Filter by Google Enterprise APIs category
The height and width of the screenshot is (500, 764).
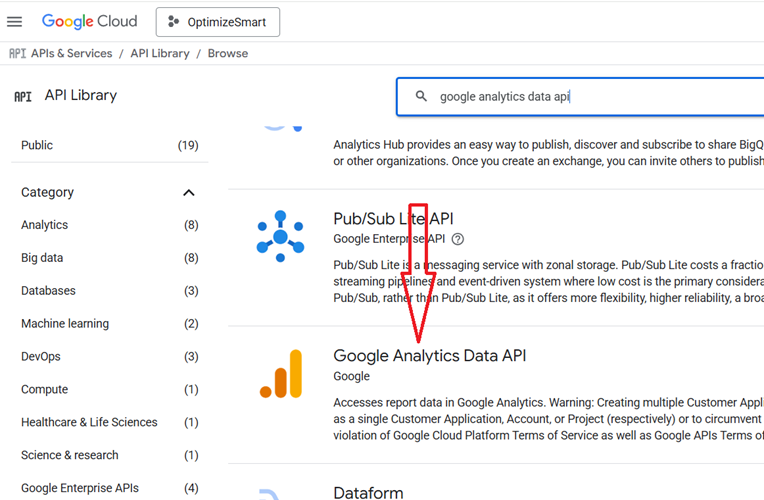pyautogui.click(x=110, y=488)
